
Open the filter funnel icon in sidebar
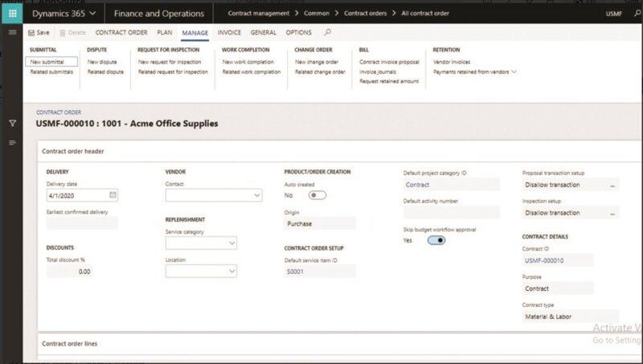point(12,123)
